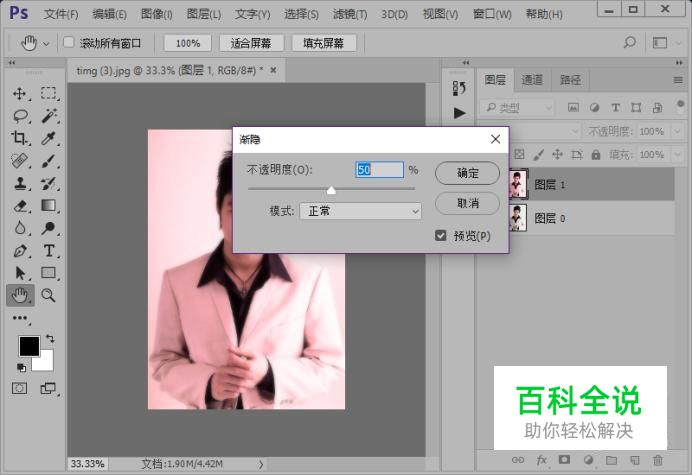
Task: Click the trash icon to delete layer
Action: point(658,460)
